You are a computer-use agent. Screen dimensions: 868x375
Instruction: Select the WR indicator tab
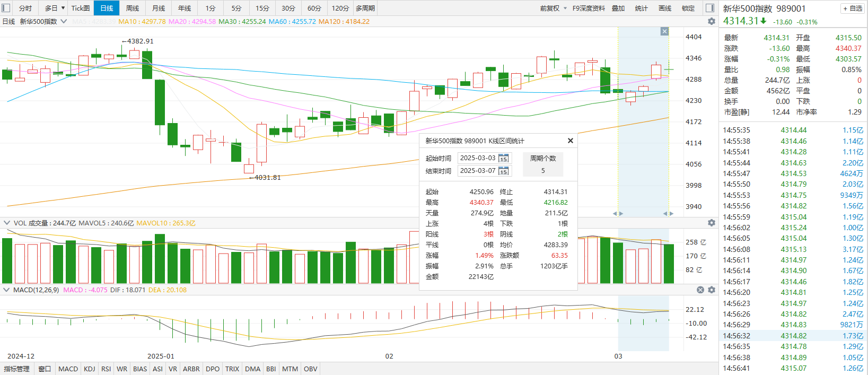point(122,369)
